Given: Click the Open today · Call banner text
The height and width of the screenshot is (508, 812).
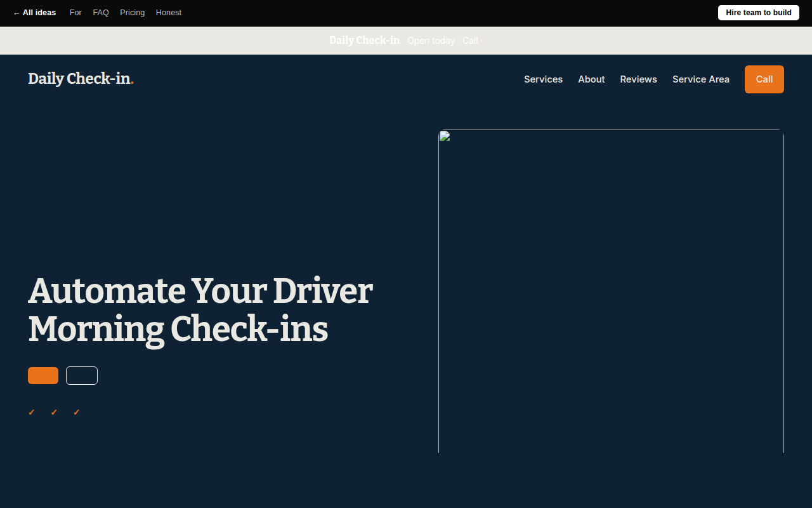Looking at the screenshot, I should pyautogui.click(x=445, y=41).
